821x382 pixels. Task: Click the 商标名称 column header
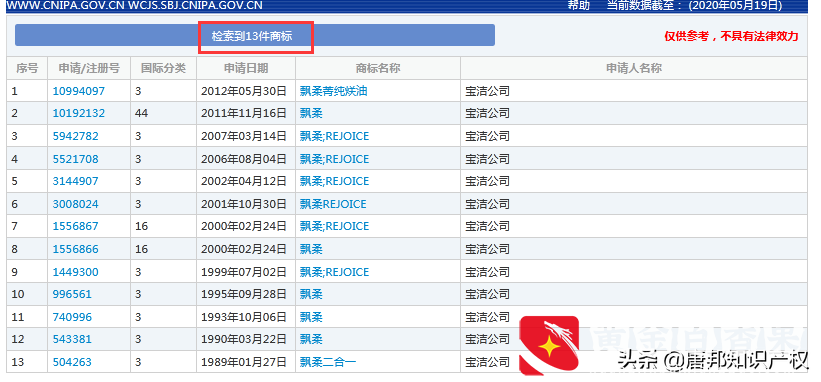(378, 68)
